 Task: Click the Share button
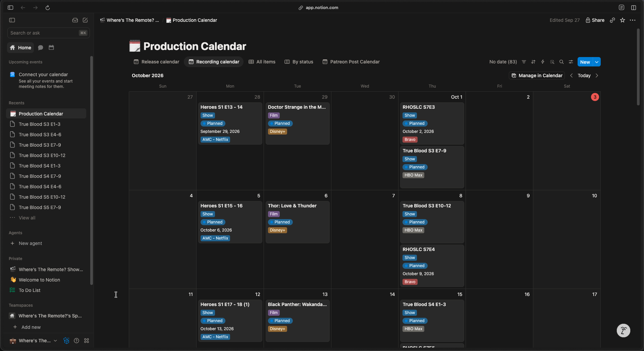click(x=595, y=20)
